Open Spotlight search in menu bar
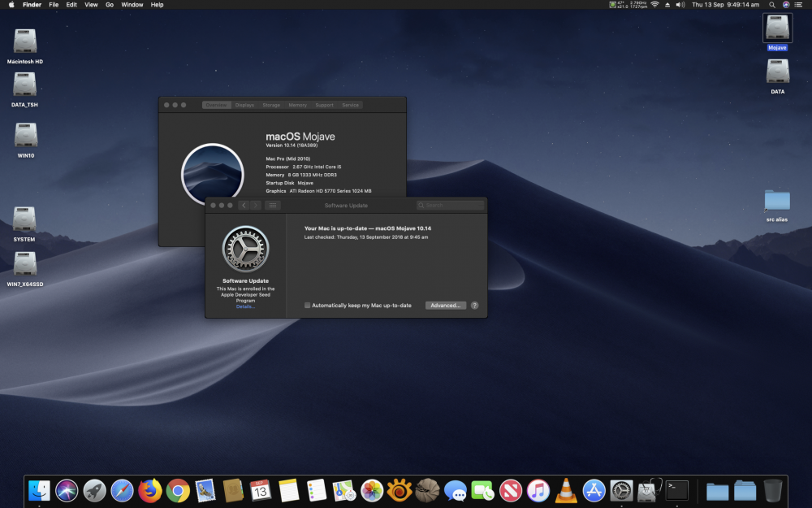 click(771, 5)
